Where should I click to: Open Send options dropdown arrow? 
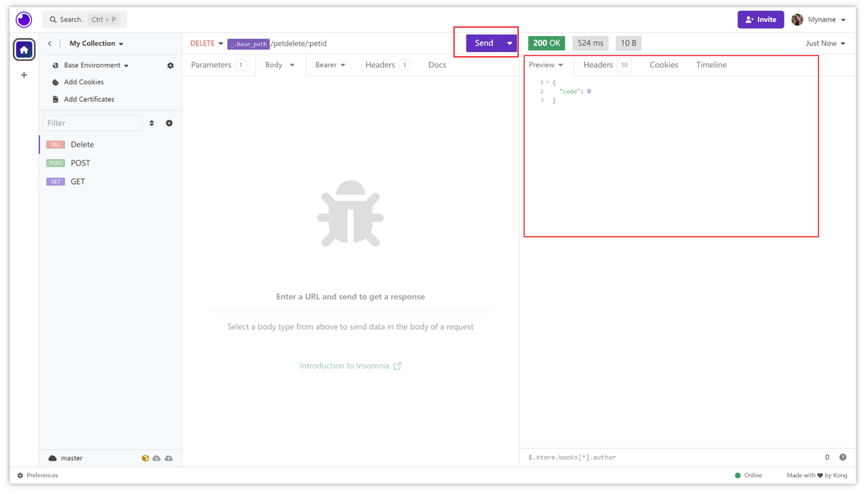(509, 43)
